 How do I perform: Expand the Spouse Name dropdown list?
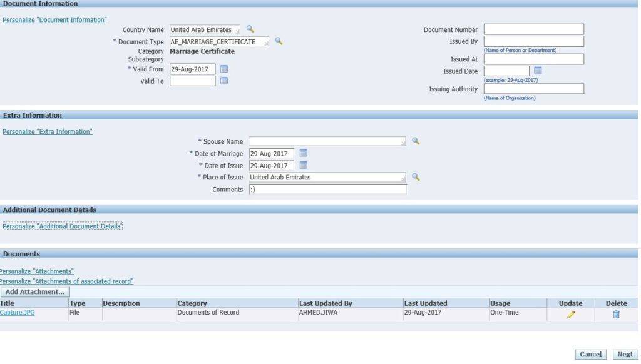coord(403,141)
